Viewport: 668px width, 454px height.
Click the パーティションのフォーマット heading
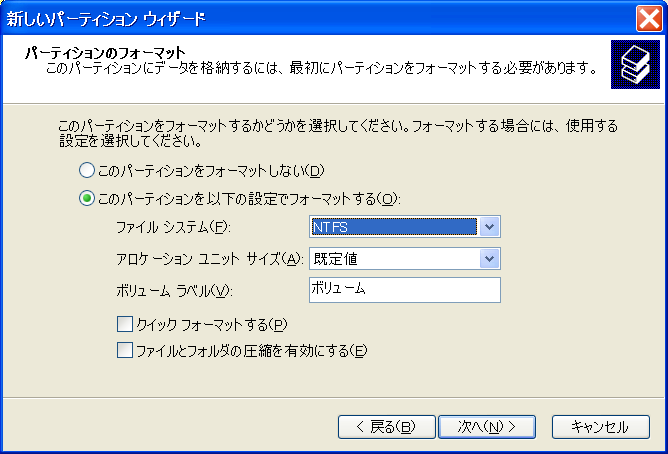tap(105, 53)
